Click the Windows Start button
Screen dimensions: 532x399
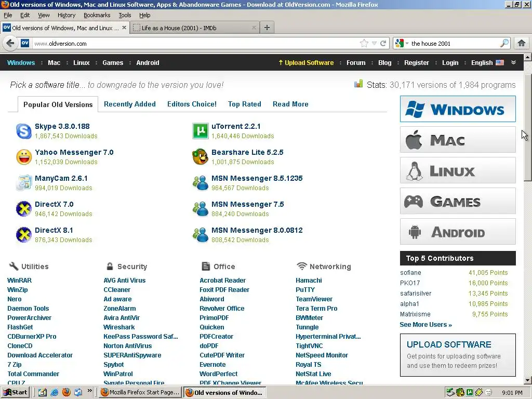(15, 392)
